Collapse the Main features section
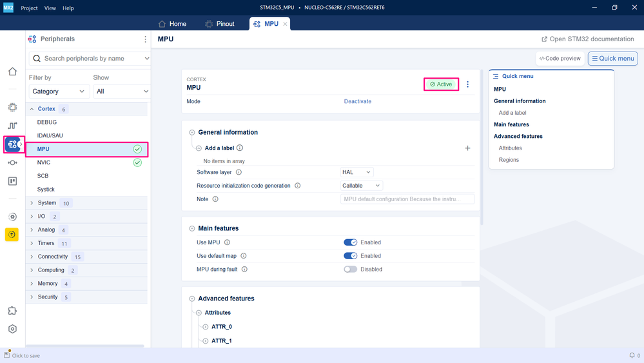The image size is (644, 363). point(192,228)
